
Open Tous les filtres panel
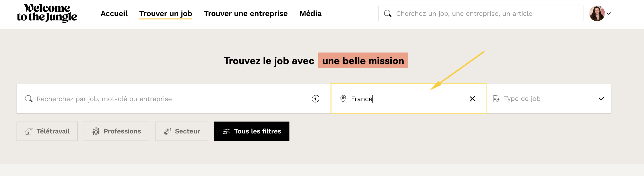coord(252,131)
